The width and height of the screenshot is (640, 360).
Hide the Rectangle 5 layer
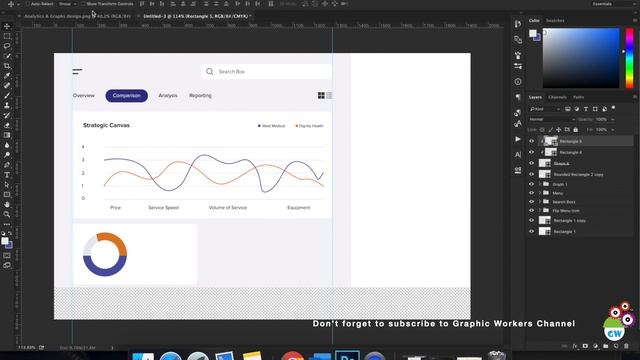tap(531, 141)
